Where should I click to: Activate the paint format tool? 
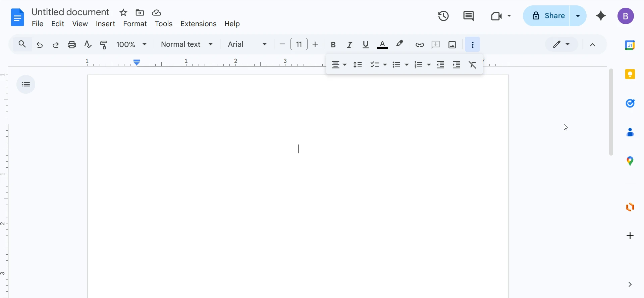click(104, 44)
